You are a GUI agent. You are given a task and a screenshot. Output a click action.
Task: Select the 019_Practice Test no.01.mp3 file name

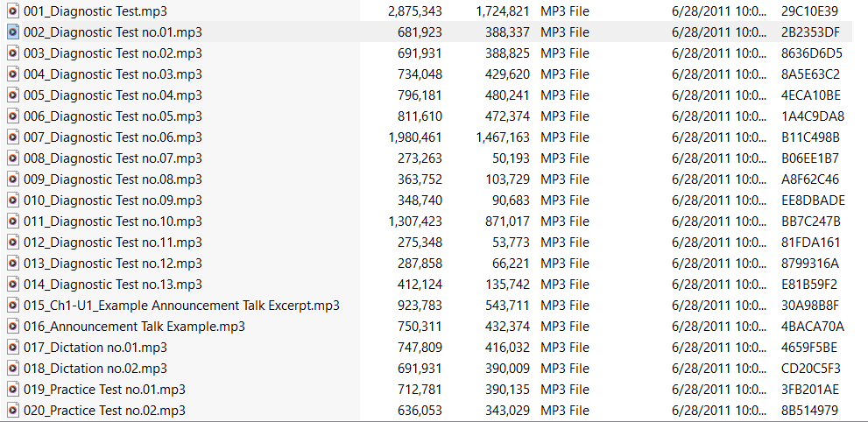(104, 390)
